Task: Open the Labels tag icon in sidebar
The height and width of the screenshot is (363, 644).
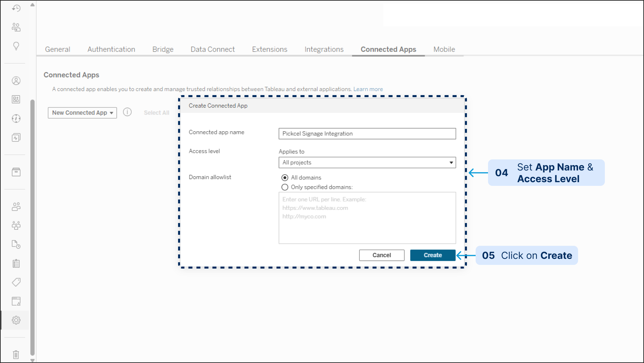Action: click(x=16, y=282)
